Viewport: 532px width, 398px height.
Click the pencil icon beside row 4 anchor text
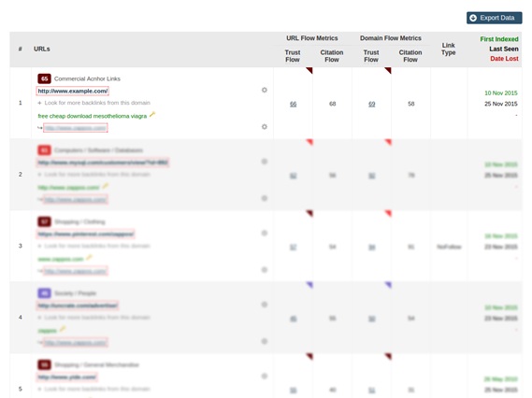coord(63,329)
